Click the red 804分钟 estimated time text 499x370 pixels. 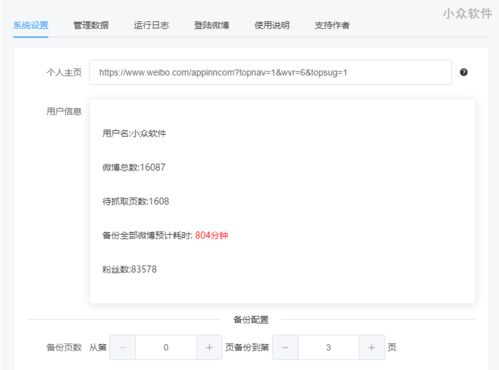pos(211,235)
